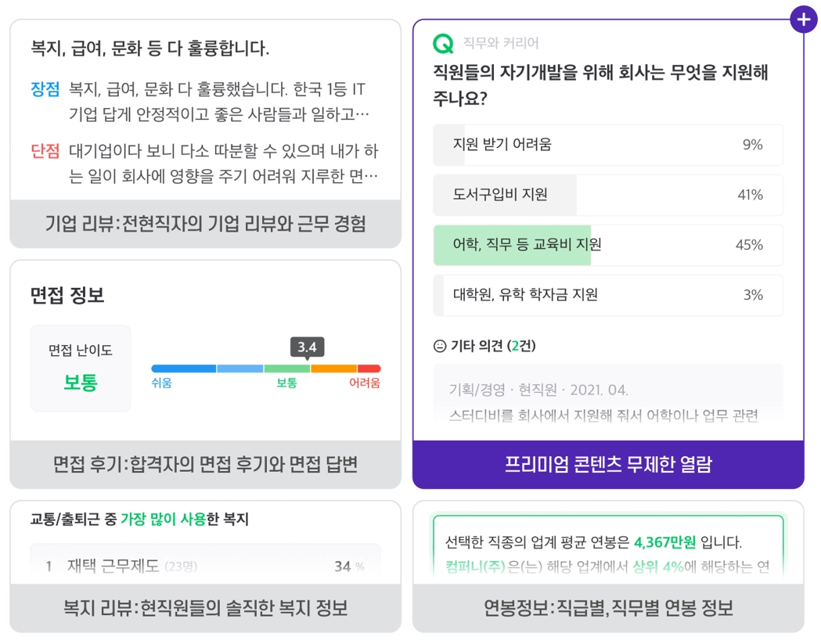This screenshot has height=644, width=821.
Task: Click the 3.4 interview difficulty marker
Action: (x=307, y=347)
